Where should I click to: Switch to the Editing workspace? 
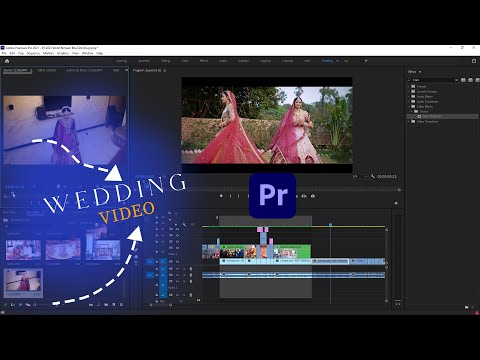coord(165,61)
